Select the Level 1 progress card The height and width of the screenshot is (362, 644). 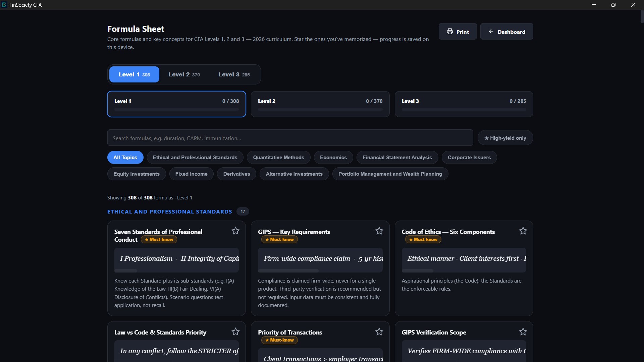[176, 104]
